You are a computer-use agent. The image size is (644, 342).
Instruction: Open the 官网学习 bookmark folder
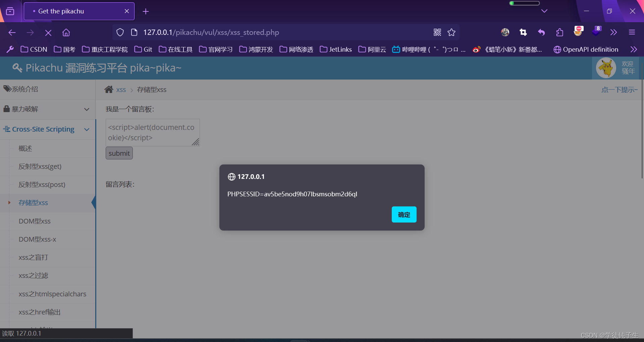point(216,49)
